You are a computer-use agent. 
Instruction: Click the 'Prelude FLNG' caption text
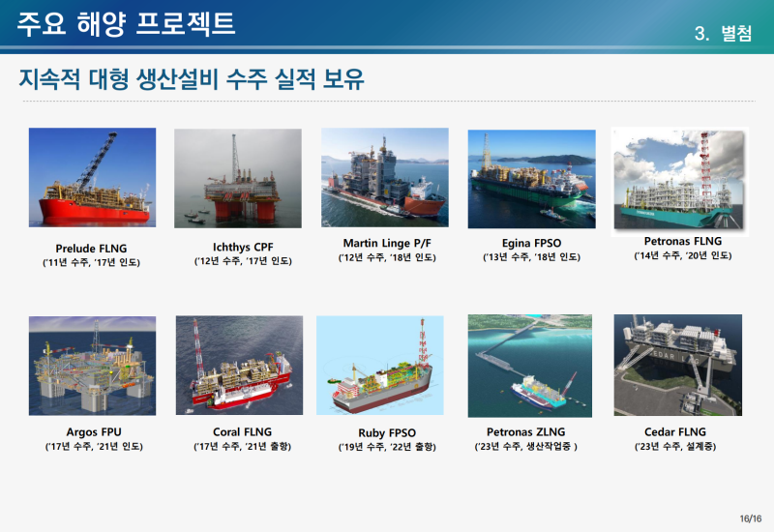coord(92,248)
